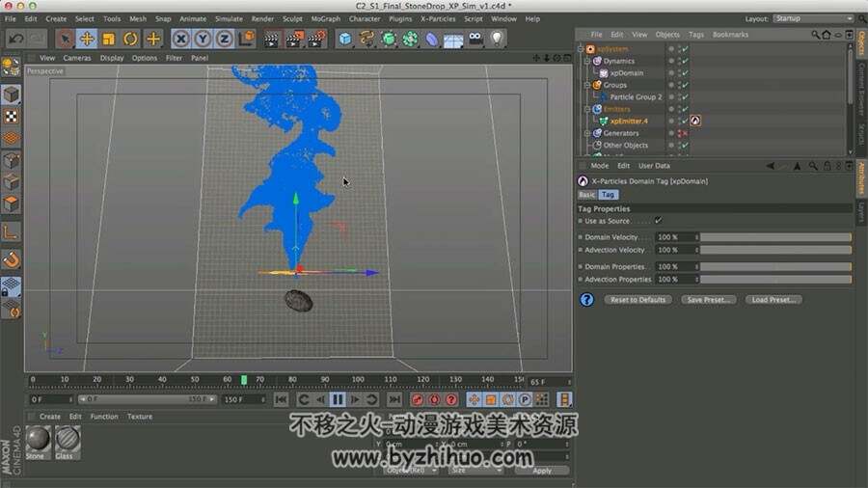
Task: Collapse the Emitters tree node
Action: coord(587,110)
